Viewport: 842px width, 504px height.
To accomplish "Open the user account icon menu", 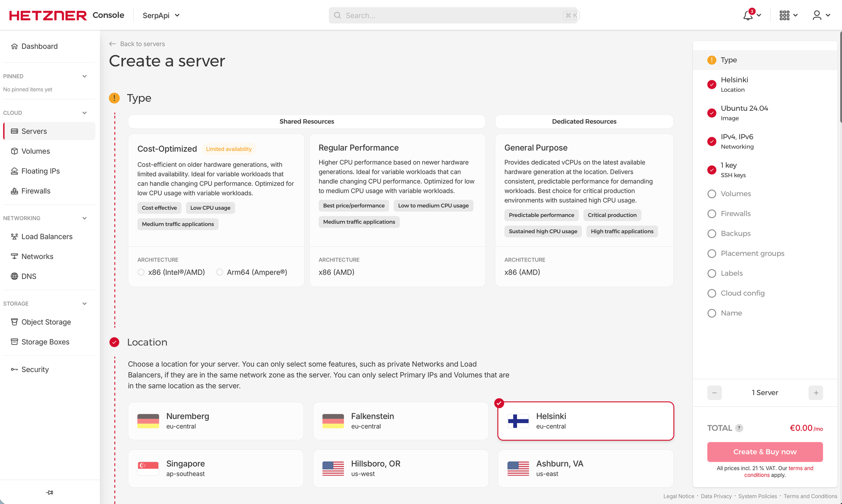I will (x=817, y=16).
